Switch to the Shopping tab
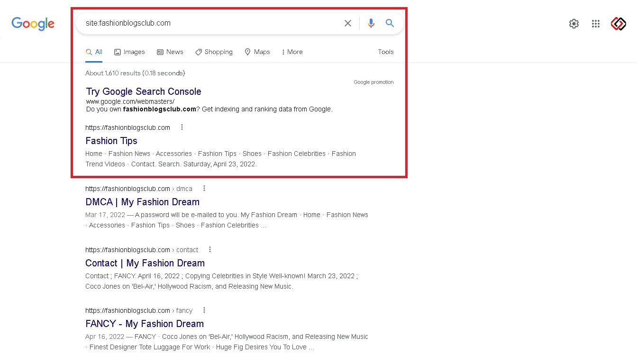637x364 pixels. pos(214,52)
